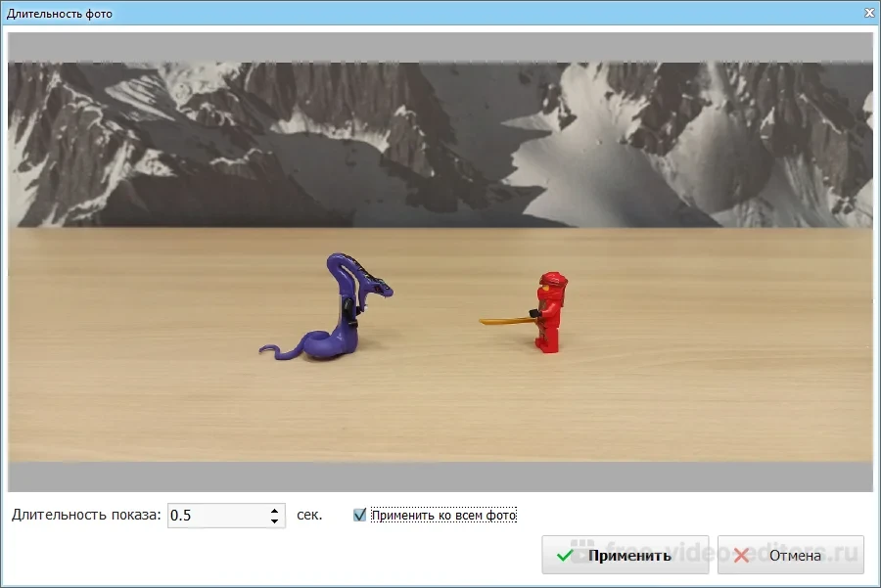Focus the duration field showing 0.5
Viewport: 881px width, 588px height.
(215, 516)
